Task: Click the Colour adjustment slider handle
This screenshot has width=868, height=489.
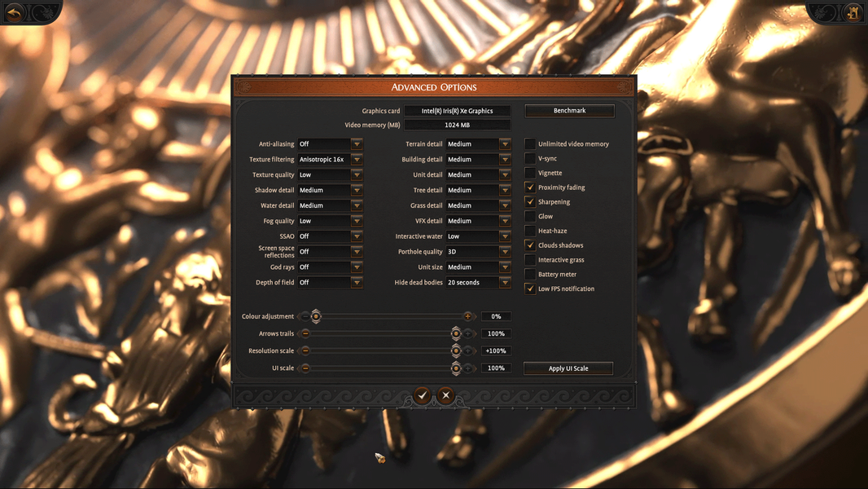Action: [316, 316]
